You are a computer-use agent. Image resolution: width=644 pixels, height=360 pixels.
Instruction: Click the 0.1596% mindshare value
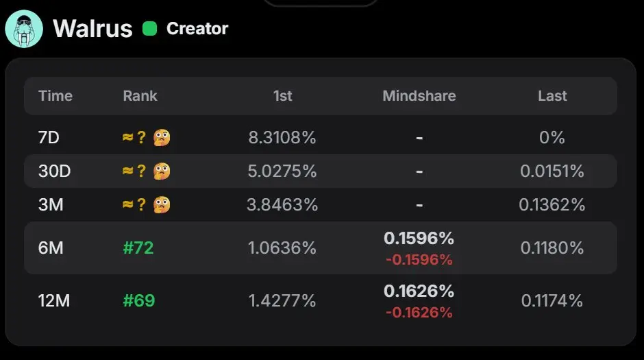click(x=419, y=239)
